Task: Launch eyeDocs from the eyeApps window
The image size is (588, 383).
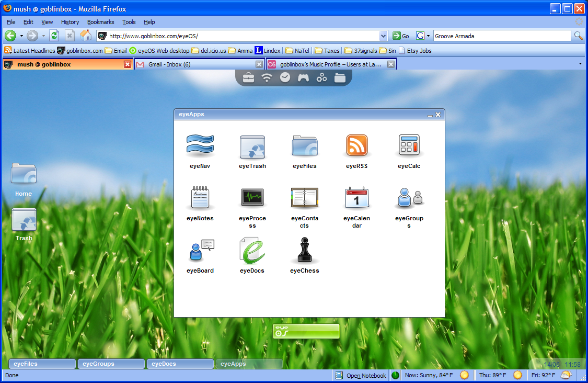Action: (x=252, y=250)
